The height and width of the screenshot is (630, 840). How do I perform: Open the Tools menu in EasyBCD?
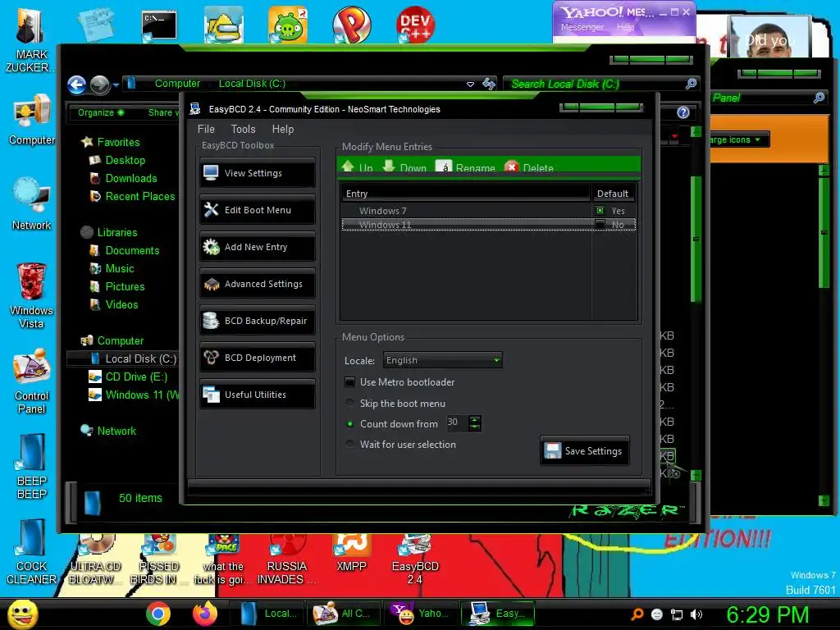[243, 129]
